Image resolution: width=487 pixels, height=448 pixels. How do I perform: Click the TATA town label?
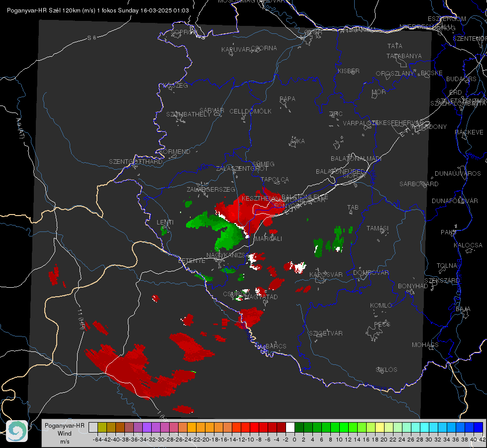pyautogui.click(x=395, y=46)
